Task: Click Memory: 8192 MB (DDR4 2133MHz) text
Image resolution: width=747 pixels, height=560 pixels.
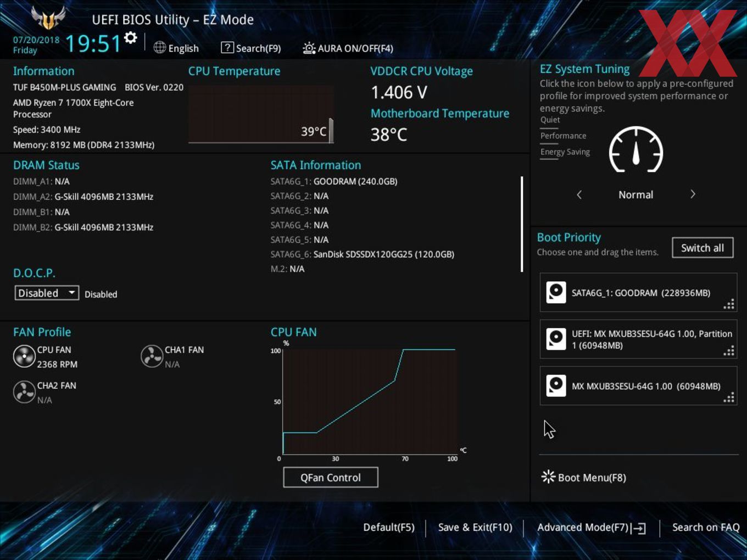Action: click(83, 145)
